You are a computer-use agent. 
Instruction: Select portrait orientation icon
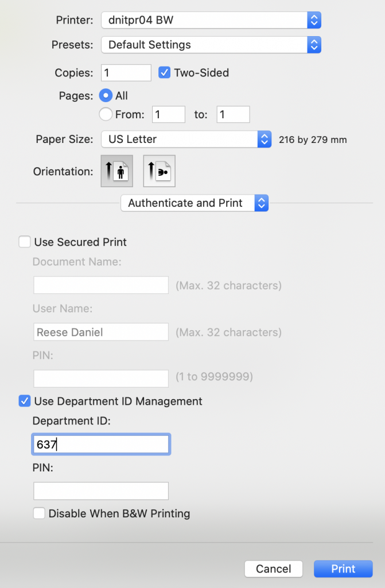point(117,171)
